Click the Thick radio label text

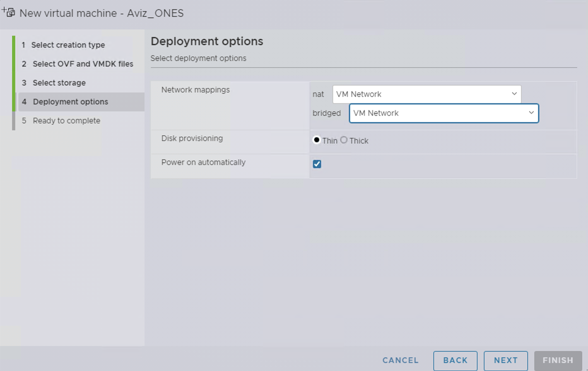click(359, 141)
